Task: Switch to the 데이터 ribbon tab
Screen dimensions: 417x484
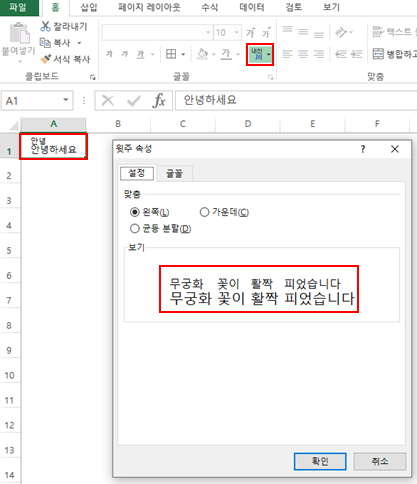Action: point(252,7)
